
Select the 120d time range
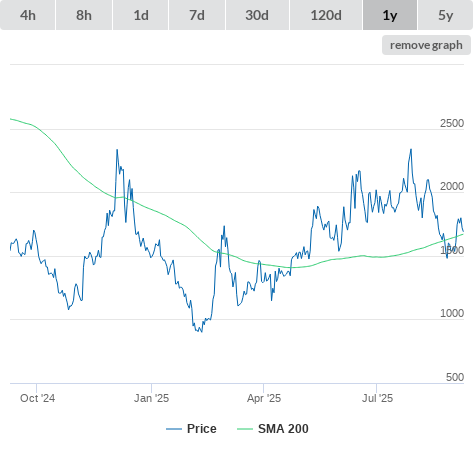326,15
